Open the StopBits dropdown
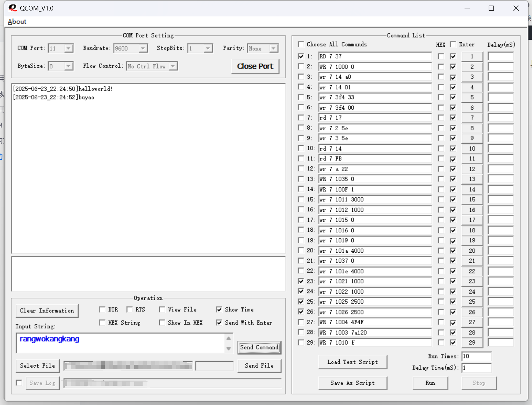532x405 pixels. point(208,48)
